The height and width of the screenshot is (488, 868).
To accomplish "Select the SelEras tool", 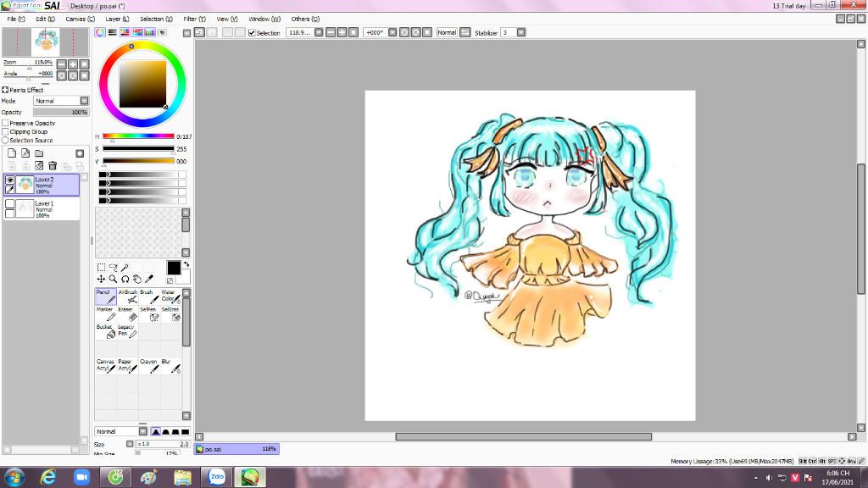I will [x=170, y=314].
